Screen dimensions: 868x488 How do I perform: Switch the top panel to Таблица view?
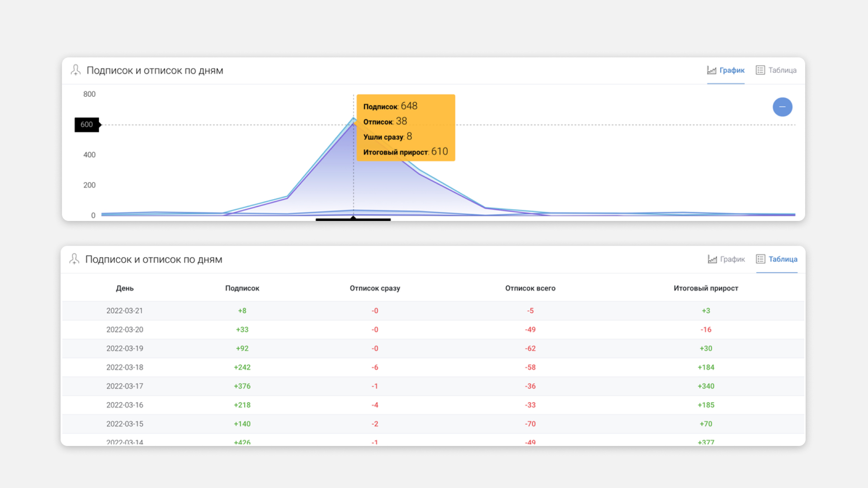click(x=782, y=70)
